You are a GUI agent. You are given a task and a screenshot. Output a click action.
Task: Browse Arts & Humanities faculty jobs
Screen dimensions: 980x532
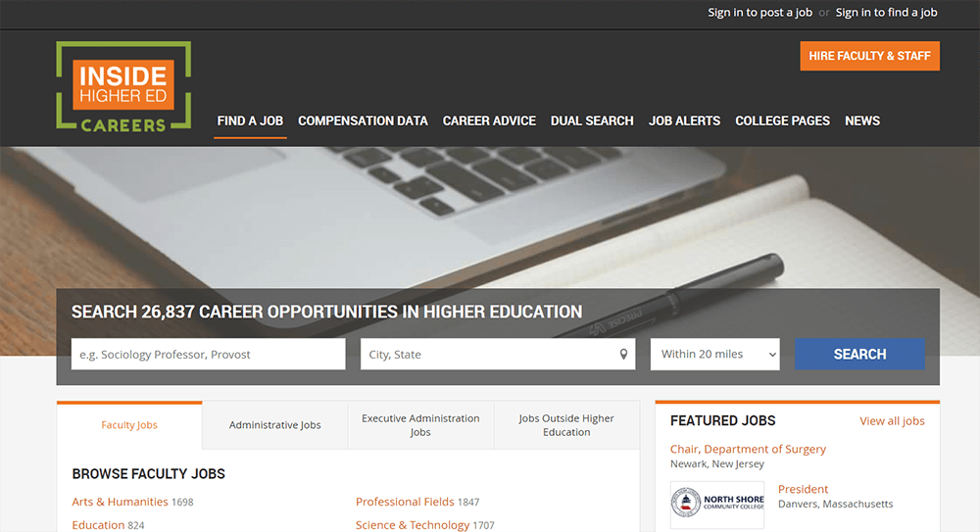pos(120,502)
